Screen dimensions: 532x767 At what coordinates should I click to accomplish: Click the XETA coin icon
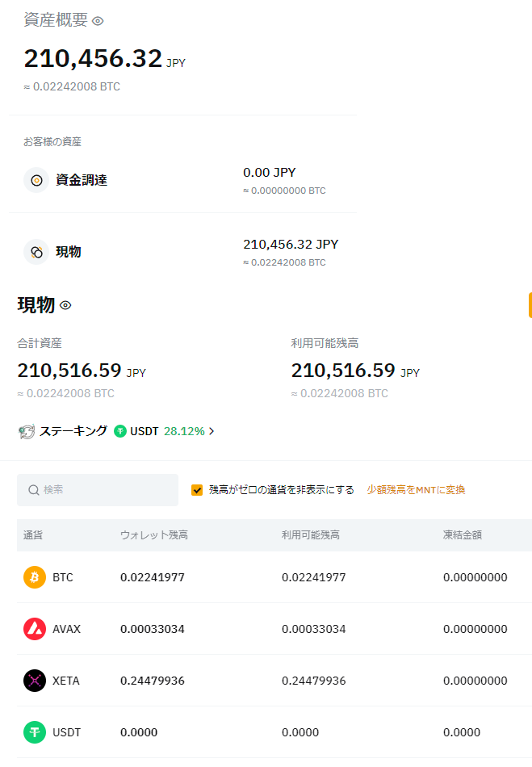click(35, 681)
